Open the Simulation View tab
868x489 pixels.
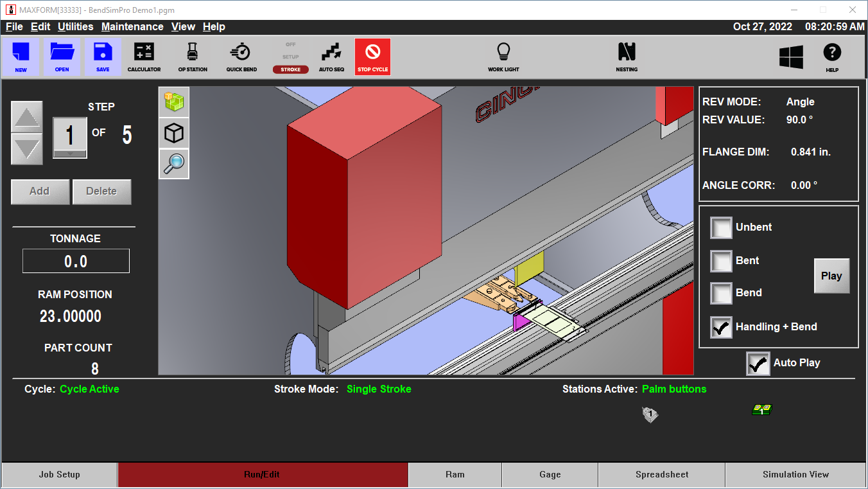pos(795,475)
